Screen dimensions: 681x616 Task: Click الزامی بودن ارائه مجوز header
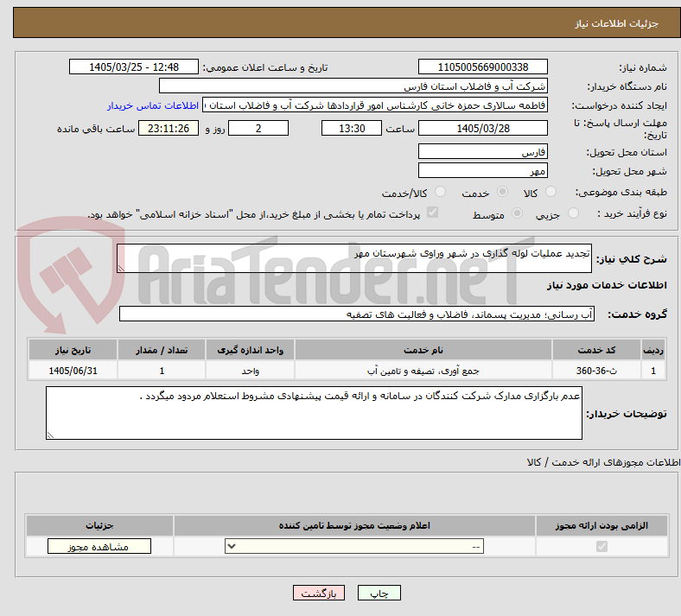tap(601, 525)
